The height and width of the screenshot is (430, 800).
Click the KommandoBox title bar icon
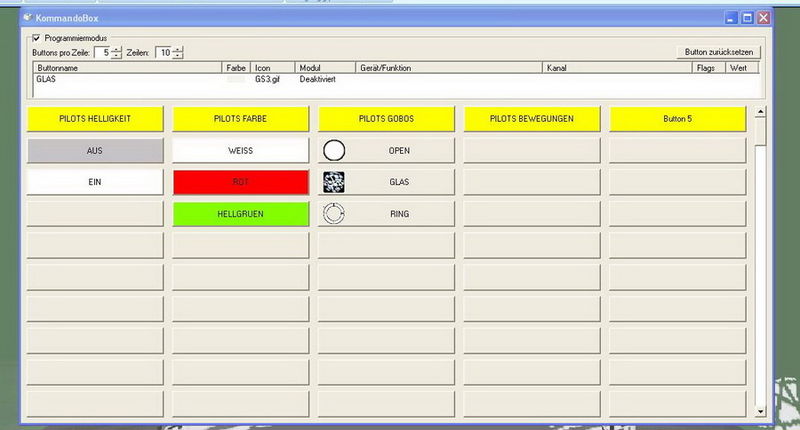tap(27, 18)
